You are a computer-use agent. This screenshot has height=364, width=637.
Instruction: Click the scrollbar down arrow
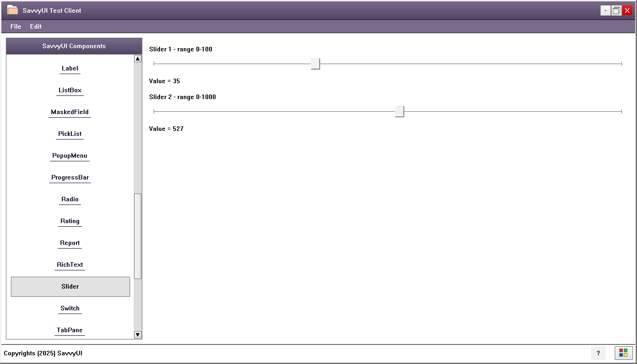click(x=137, y=334)
